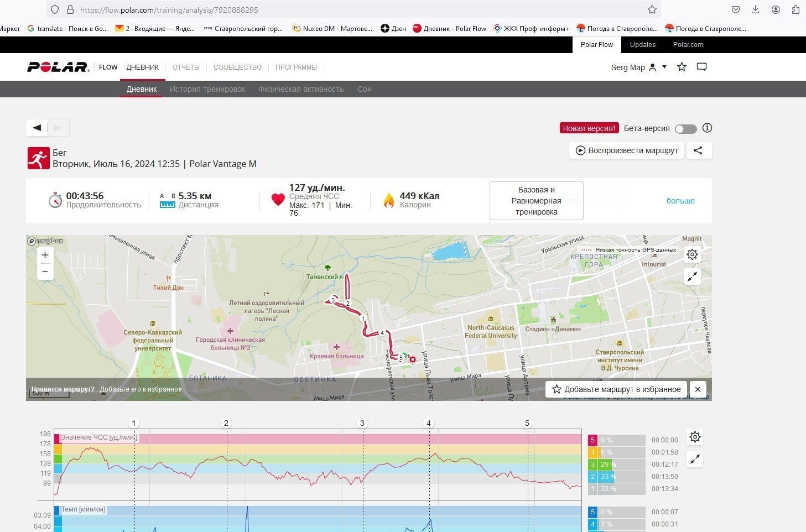
Task: Click the heart icon for heart rate
Action: (x=278, y=200)
